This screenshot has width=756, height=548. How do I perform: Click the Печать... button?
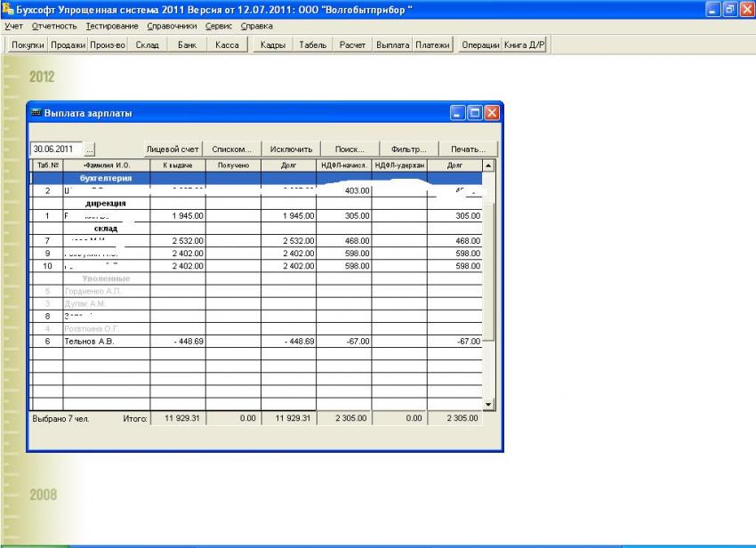click(x=468, y=149)
